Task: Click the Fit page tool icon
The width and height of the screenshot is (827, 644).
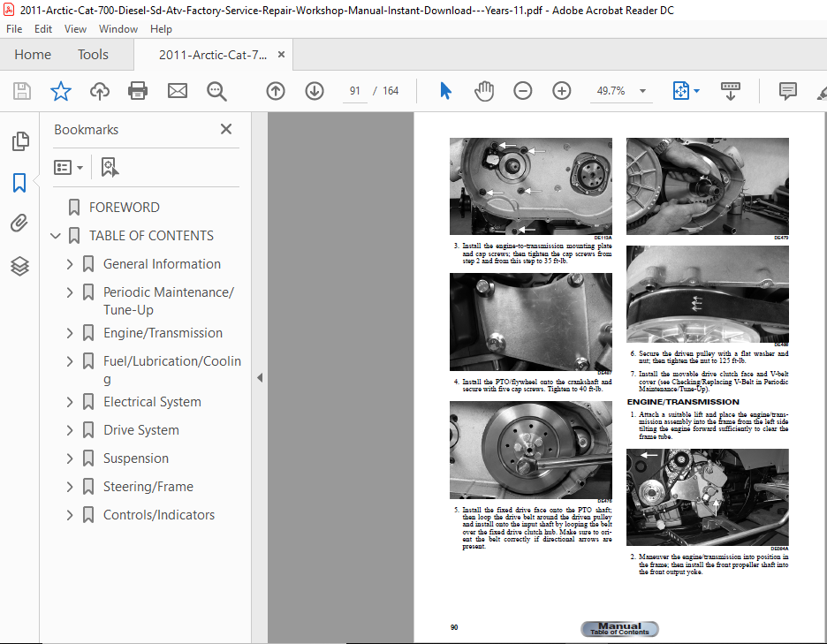Action: point(681,91)
